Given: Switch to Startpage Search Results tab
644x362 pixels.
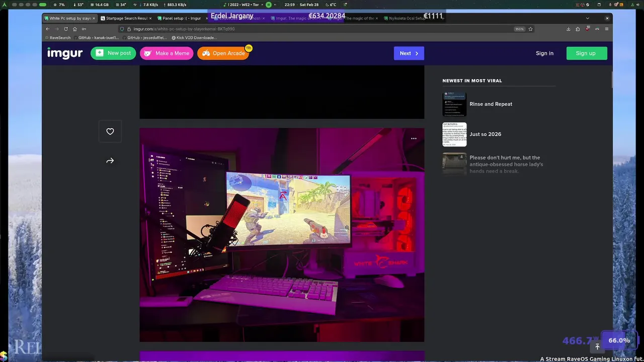Looking at the screenshot, I should [x=126, y=19].
